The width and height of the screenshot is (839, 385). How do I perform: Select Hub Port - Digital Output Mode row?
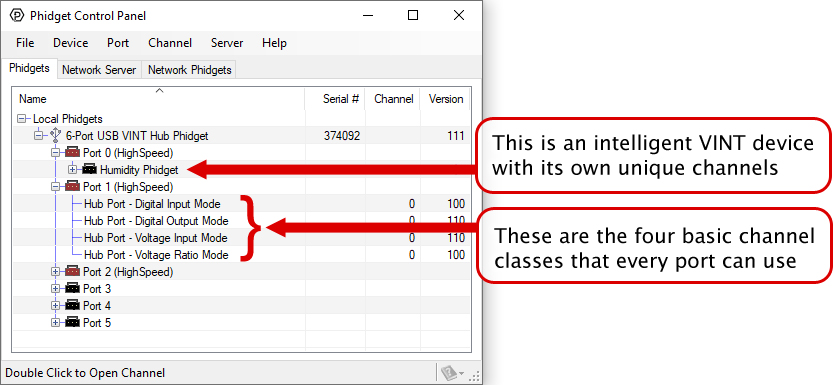click(x=241, y=221)
